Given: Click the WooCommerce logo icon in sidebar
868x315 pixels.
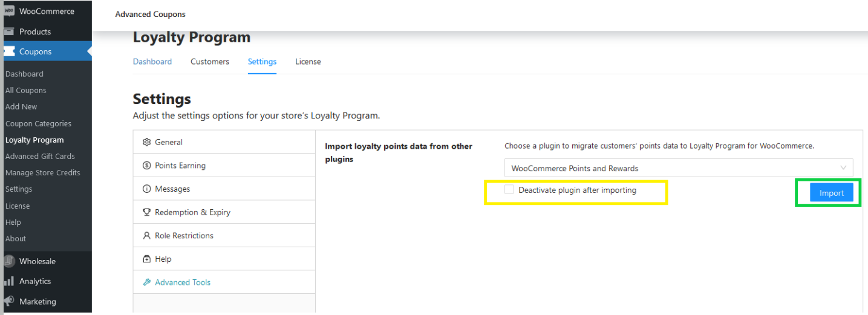Looking at the screenshot, I should [9, 11].
